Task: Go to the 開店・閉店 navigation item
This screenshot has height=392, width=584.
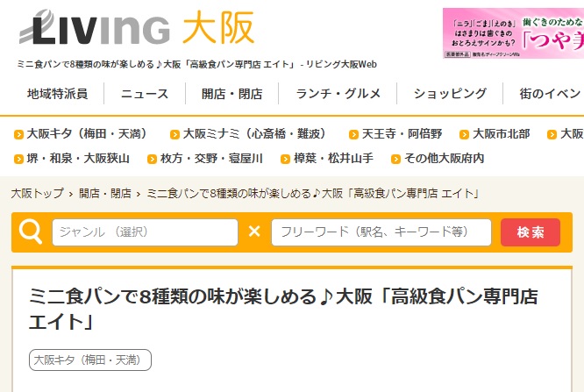Action: click(231, 94)
